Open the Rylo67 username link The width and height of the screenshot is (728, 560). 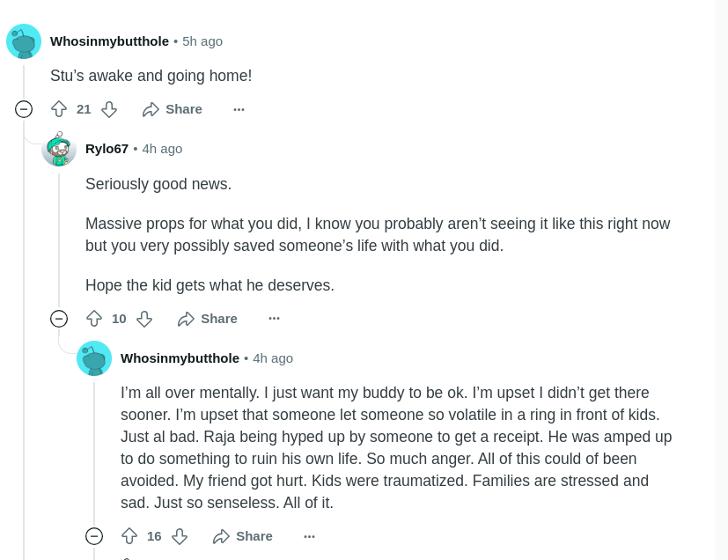pyautogui.click(x=107, y=149)
